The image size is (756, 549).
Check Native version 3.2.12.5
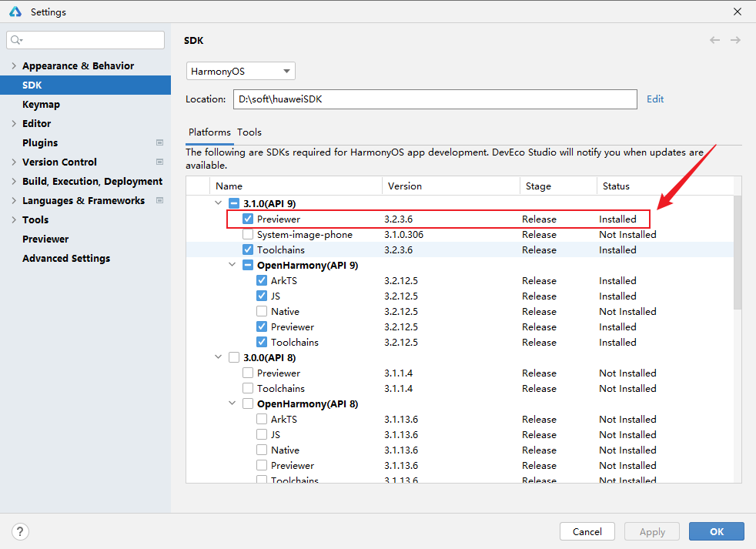click(x=262, y=312)
